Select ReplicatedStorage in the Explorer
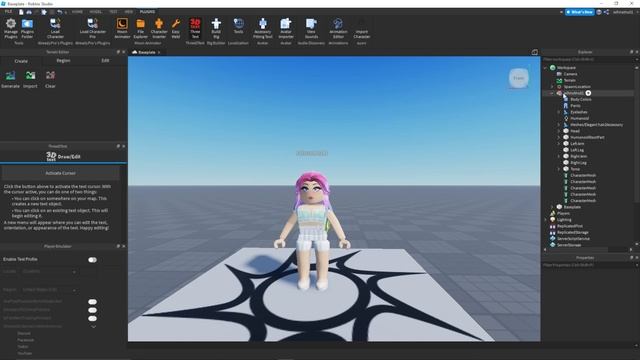 (573, 232)
